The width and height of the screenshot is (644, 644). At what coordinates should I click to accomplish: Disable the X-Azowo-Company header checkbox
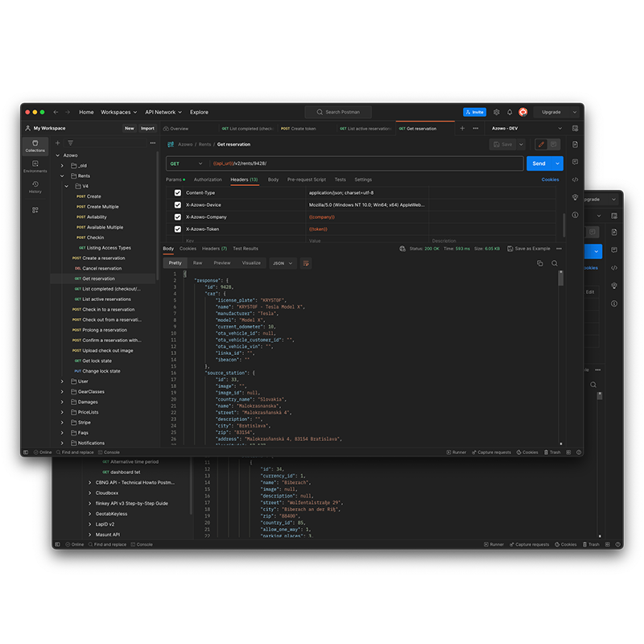click(x=178, y=217)
